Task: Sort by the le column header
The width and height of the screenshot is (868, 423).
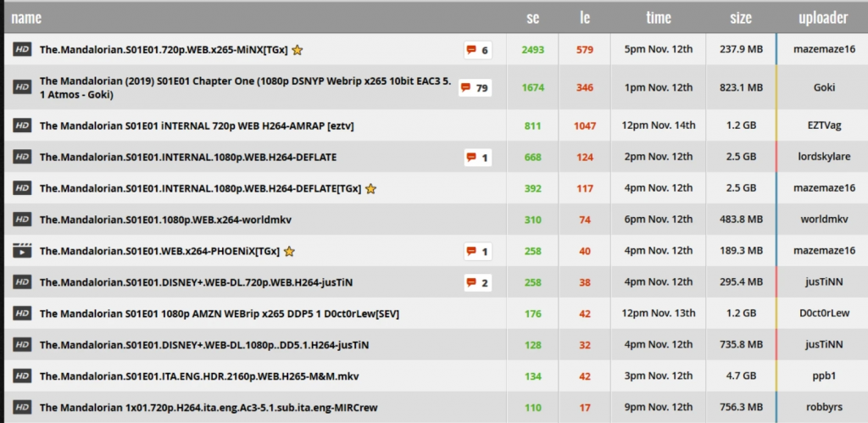Action: (585, 17)
